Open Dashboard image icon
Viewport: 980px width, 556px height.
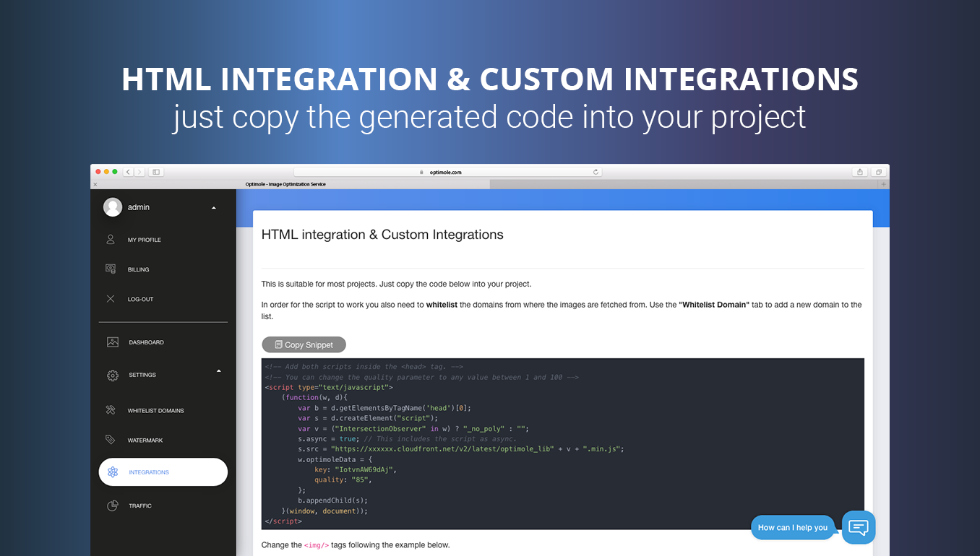point(113,342)
